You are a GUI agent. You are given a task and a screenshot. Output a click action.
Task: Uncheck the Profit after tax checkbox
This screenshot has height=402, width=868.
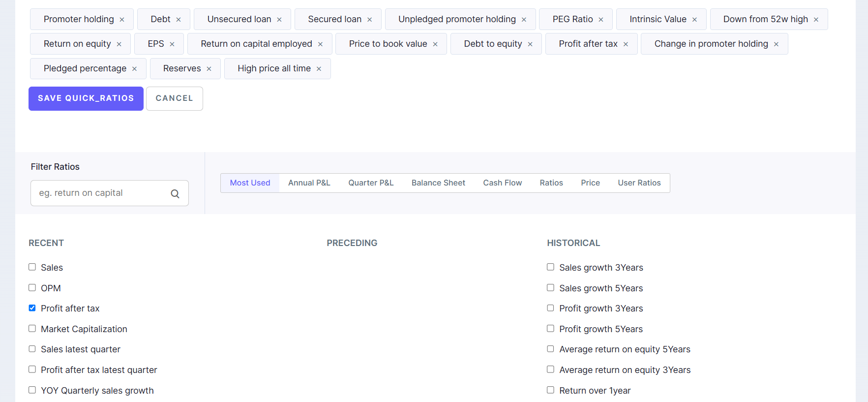click(32, 308)
